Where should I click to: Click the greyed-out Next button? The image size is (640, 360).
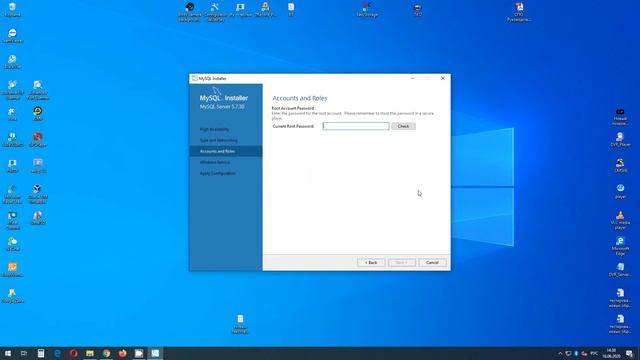402,262
